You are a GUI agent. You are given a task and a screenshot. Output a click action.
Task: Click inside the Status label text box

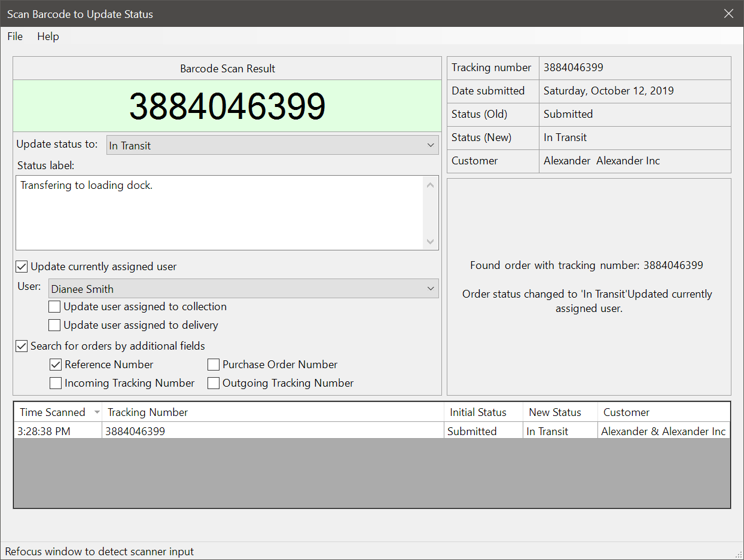219,212
